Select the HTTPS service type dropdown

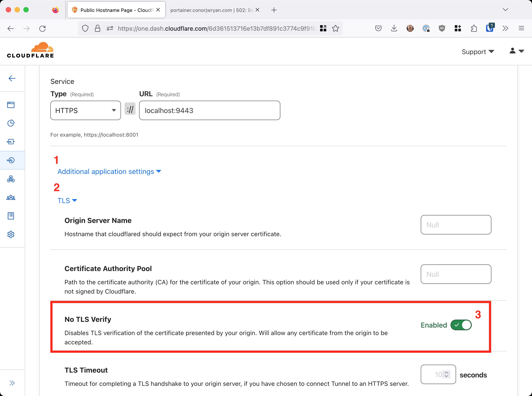coord(85,110)
